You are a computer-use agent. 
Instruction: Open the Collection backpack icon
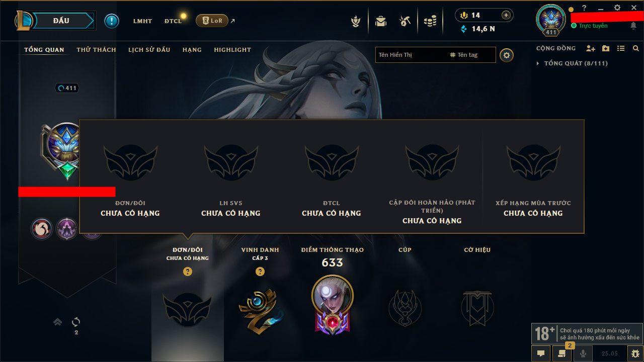coord(381,21)
